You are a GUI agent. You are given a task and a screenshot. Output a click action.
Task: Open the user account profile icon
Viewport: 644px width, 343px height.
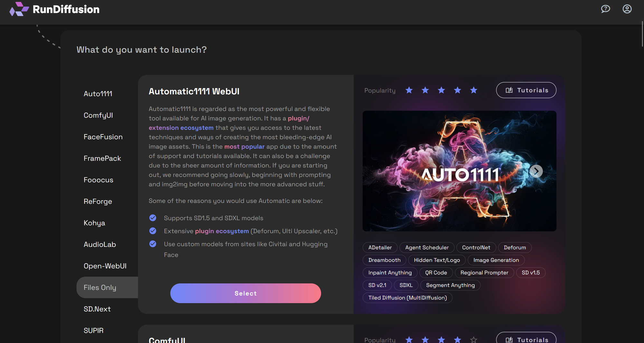pyautogui.click(x=627, y=9)
